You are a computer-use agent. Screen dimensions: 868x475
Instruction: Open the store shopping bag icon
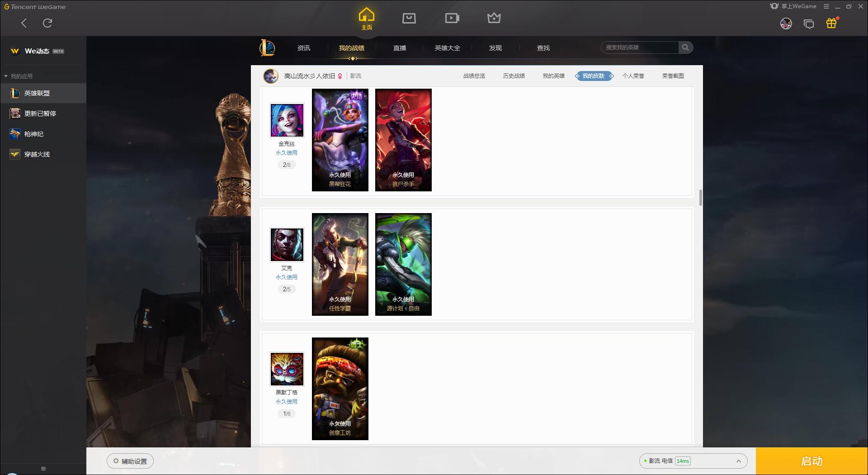point(409,18)
